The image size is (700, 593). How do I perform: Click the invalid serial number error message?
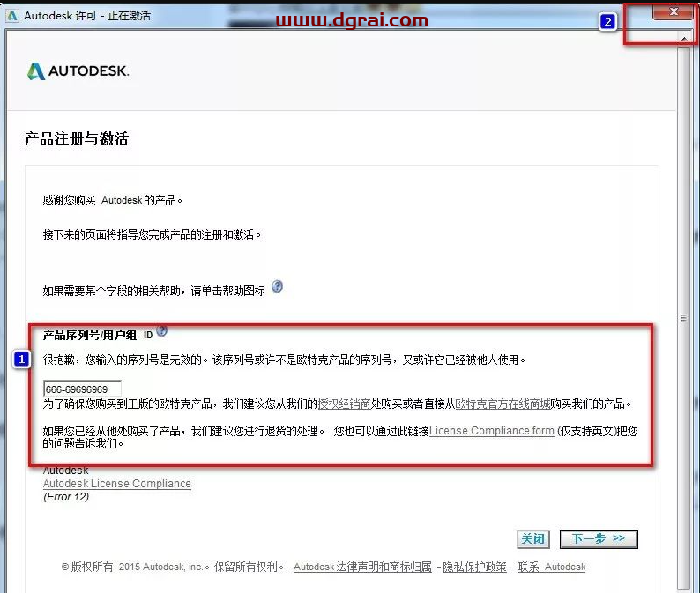284,360
